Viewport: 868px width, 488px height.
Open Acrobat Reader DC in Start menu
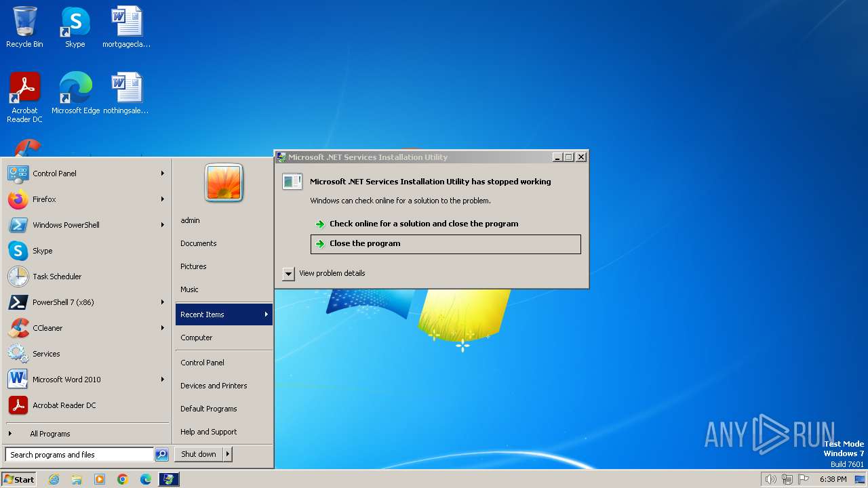(86, 405)
